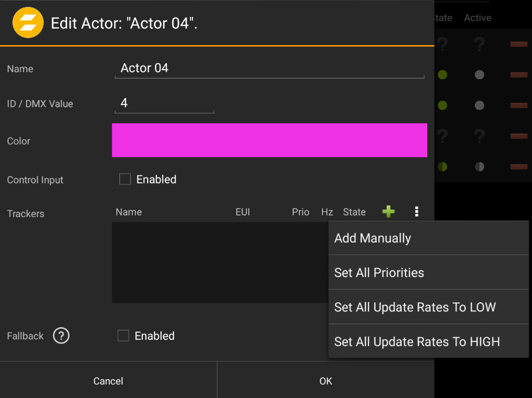Click the half-filled Active dot in bottom row
The image size is (532, 398).
tap(478, 166)
